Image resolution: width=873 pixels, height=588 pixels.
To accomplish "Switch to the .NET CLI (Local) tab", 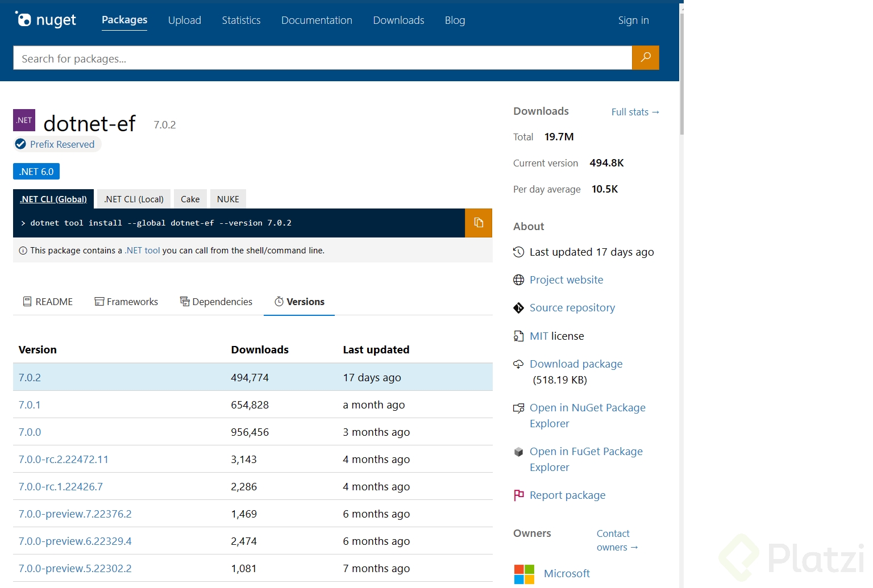I will pyautogui.click(x=134, y=199).
